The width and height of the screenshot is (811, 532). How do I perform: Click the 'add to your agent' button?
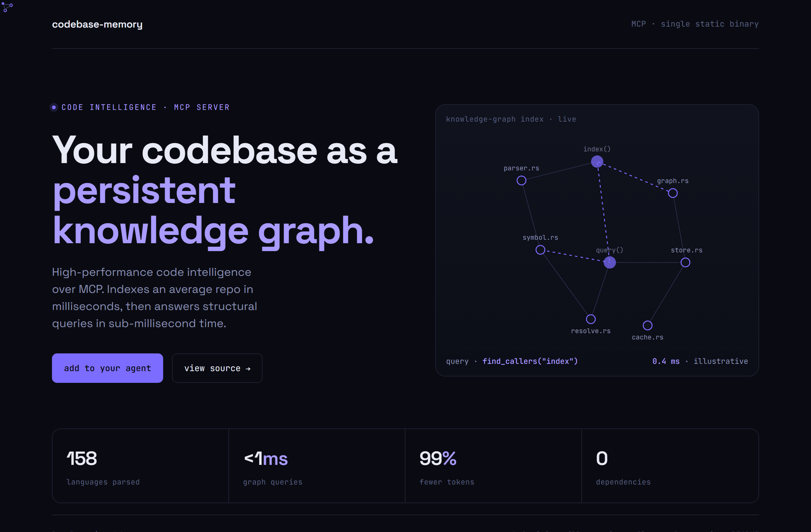coord(107,368)
